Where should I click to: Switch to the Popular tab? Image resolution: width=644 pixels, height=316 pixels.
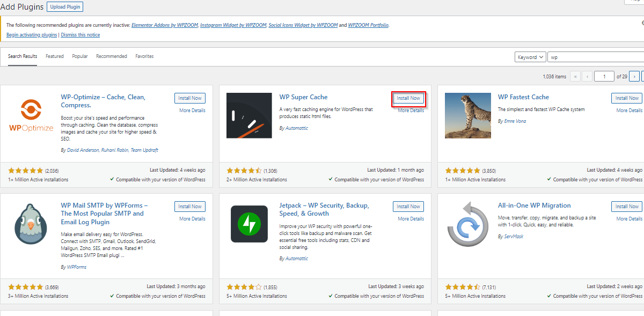(80, 56)
